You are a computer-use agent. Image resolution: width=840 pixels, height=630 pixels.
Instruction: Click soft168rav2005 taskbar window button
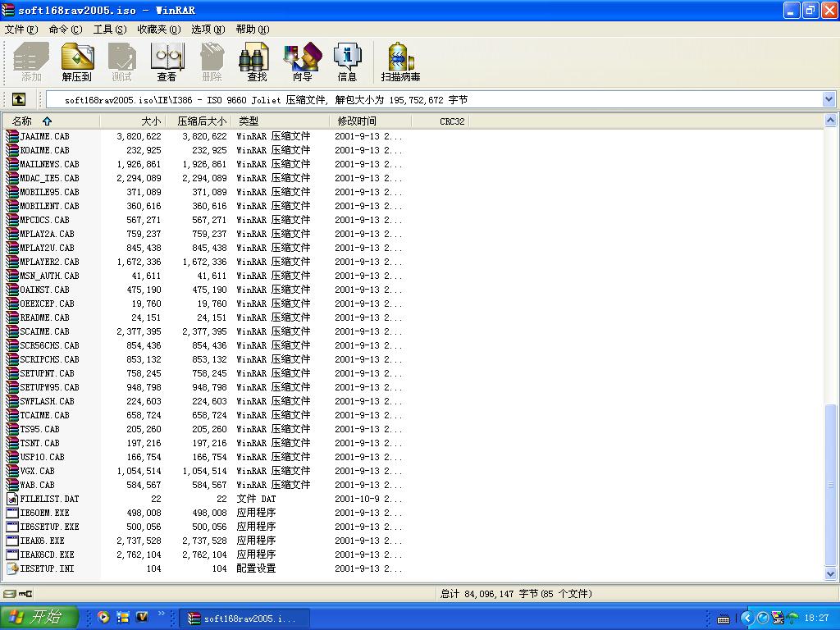[244, 619]
